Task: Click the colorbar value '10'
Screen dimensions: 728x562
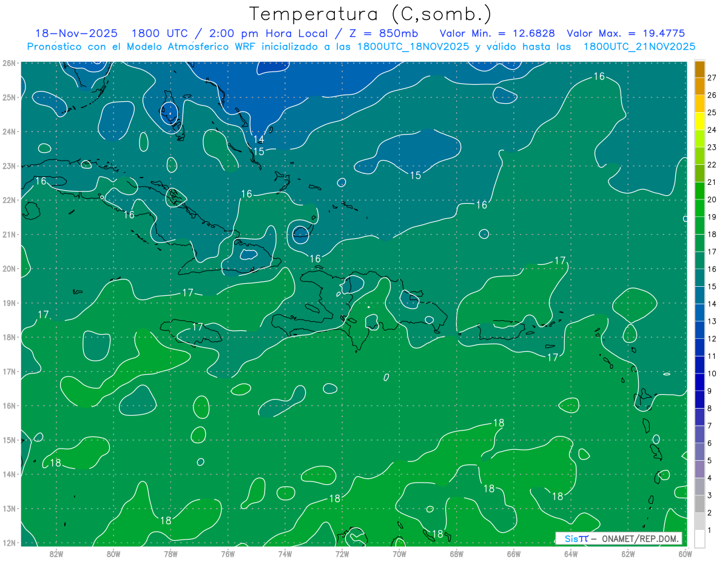Action: coord(712,373)
